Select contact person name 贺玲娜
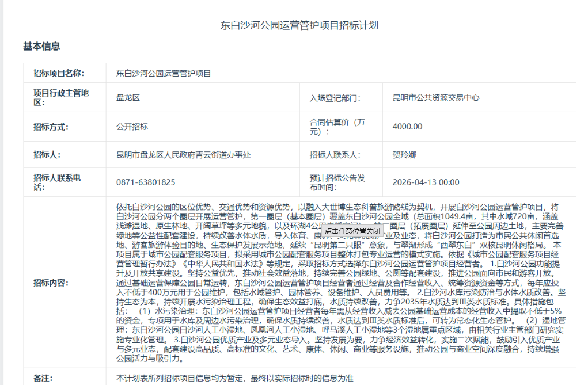 coord(404,155)
